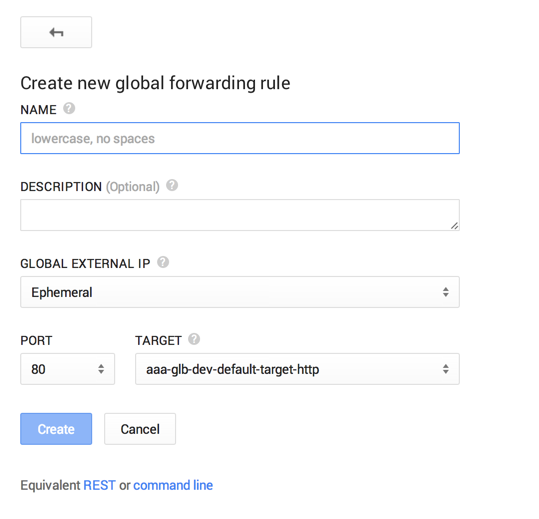Click the TARGET label text
Screen dimensions: 539x519
[158, 341]
